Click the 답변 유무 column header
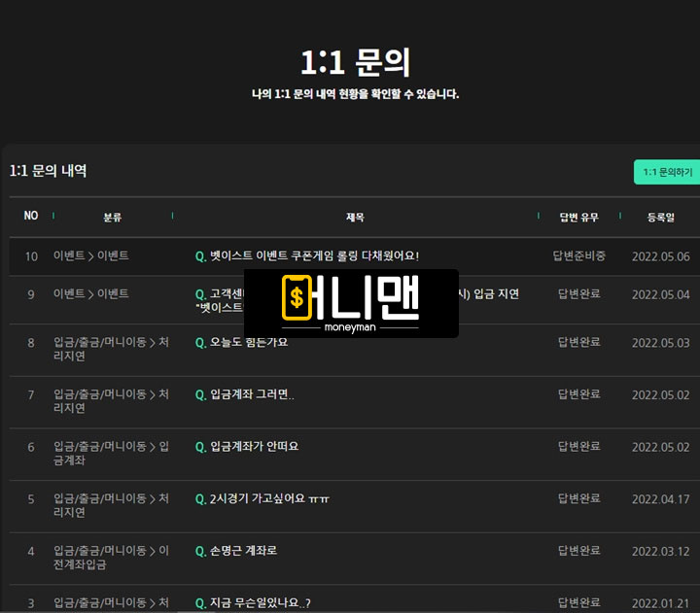Screen dimensions: 700x613 click(x=579, y=217)
